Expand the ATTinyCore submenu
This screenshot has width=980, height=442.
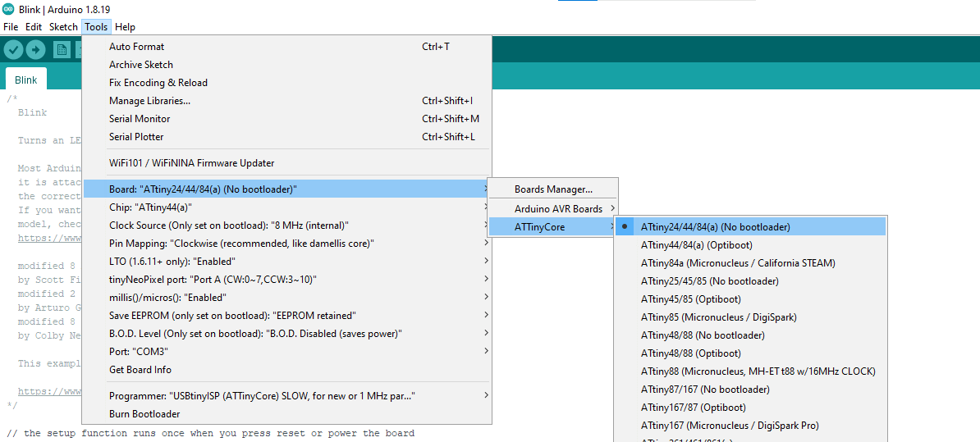[x=553, y=226]
